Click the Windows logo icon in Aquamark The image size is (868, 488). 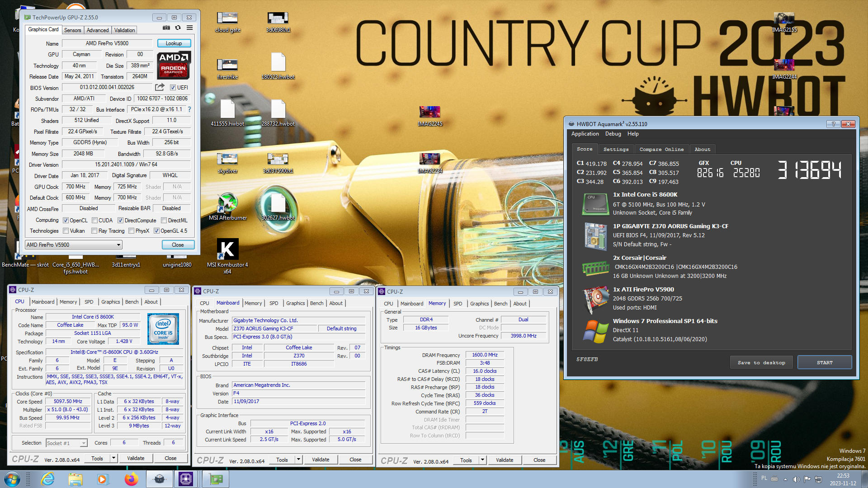click(595, 331)
